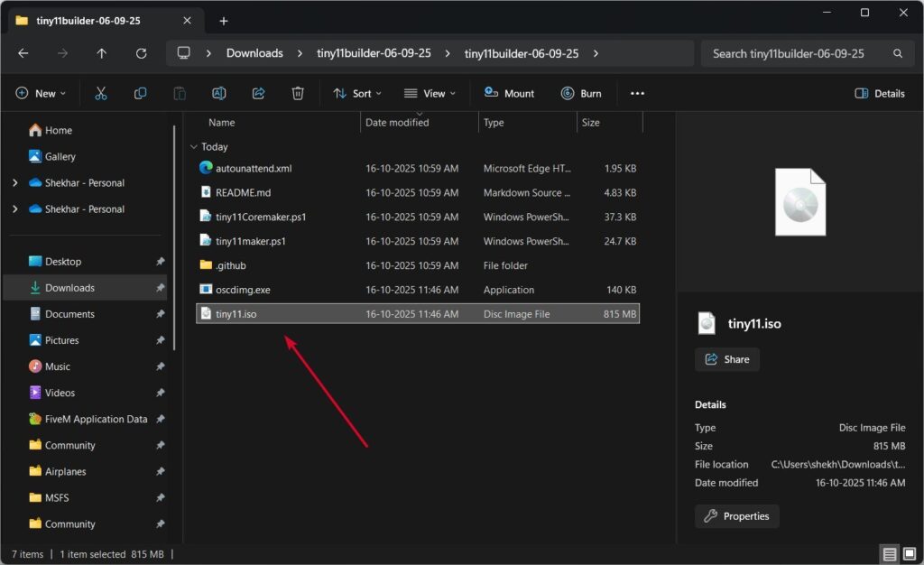This screenshot has height=565, width=924.
Task: Click the Cut icon on the toolbar
Action: [100, 93]
